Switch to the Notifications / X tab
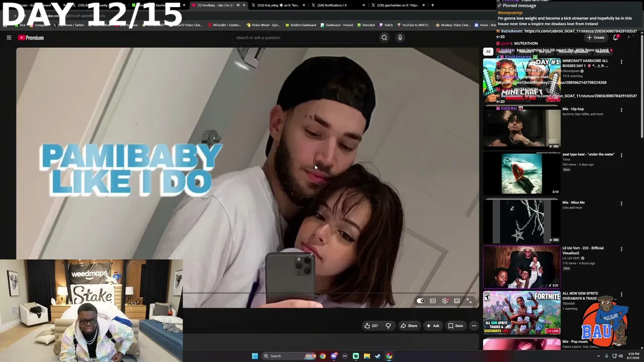The height and width of the screenshot is (362, 644). click(338, 5)
